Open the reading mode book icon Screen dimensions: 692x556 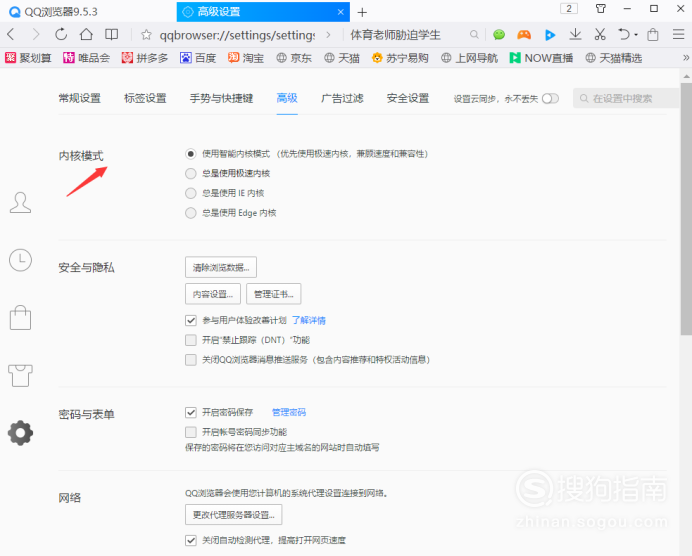(111, 34)
